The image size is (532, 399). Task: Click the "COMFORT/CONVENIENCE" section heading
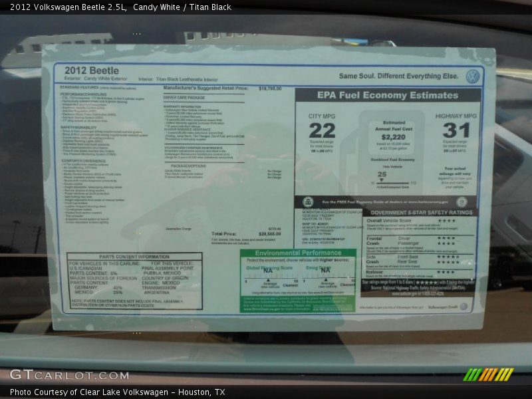[x=84, y=161]
